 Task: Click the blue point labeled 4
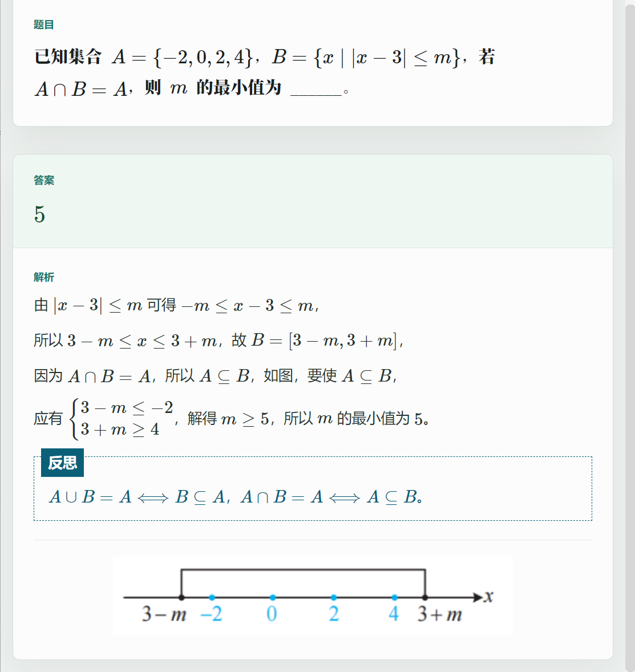coord(394,597)
